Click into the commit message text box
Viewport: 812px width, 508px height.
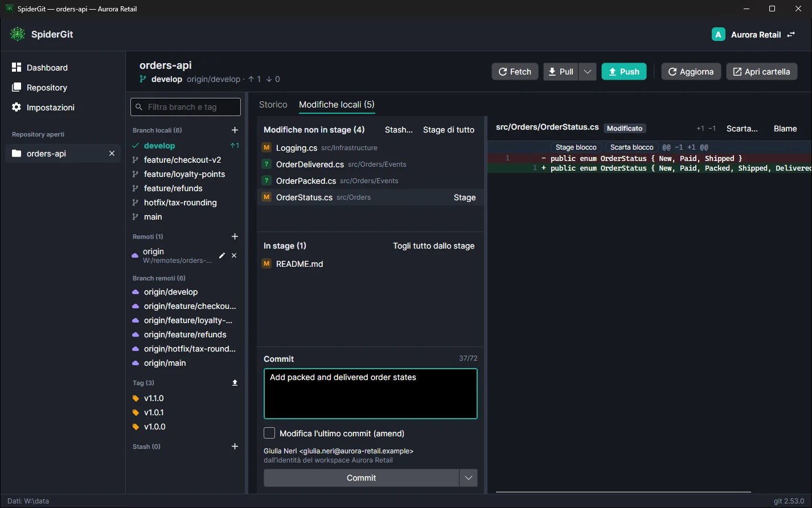coord(371,394)
